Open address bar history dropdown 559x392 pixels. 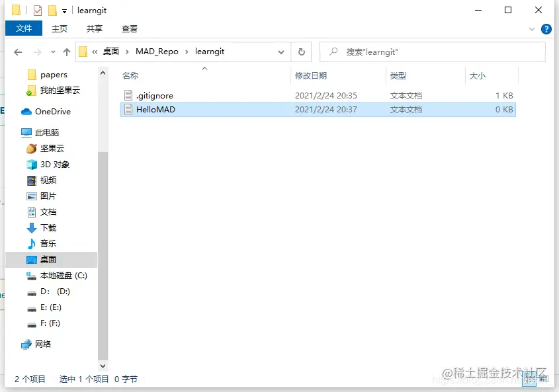(281, 52)
